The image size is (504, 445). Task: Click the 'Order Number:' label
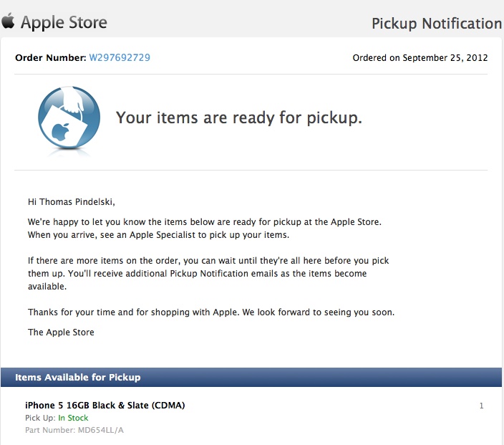click(50, 57)
